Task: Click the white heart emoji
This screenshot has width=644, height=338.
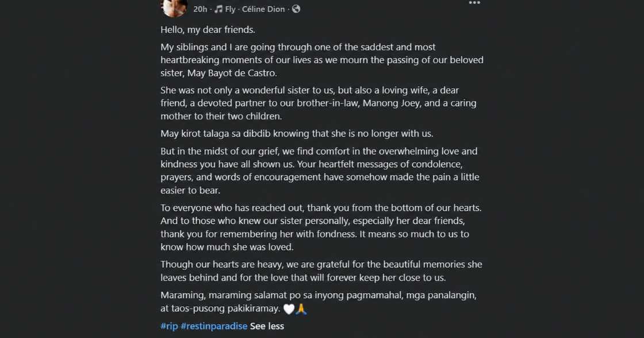Action: point(289,309)
